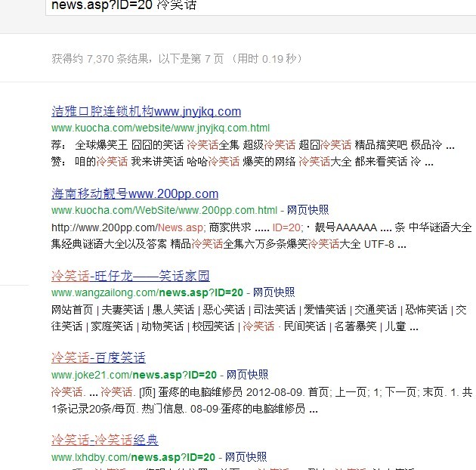Click URL www.kuocha.com/website/www.jnyjkq.com.html
This screenshot has height=470, width=476.
click(x=160, y=128)
